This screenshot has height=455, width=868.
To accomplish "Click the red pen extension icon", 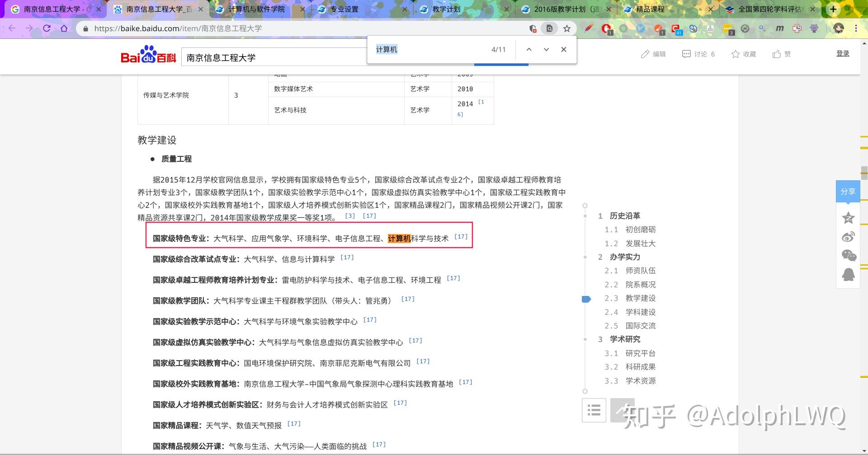I will [x=588, y=28].
